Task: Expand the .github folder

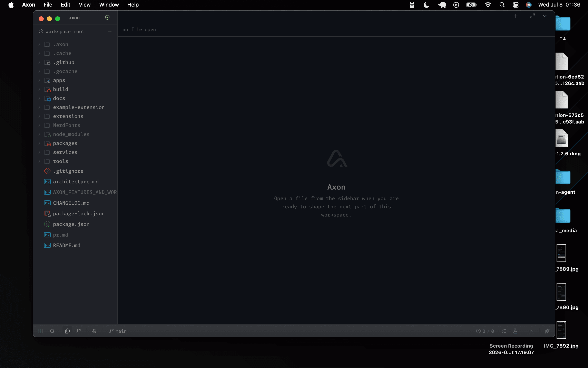Action: tap(39, 62)
